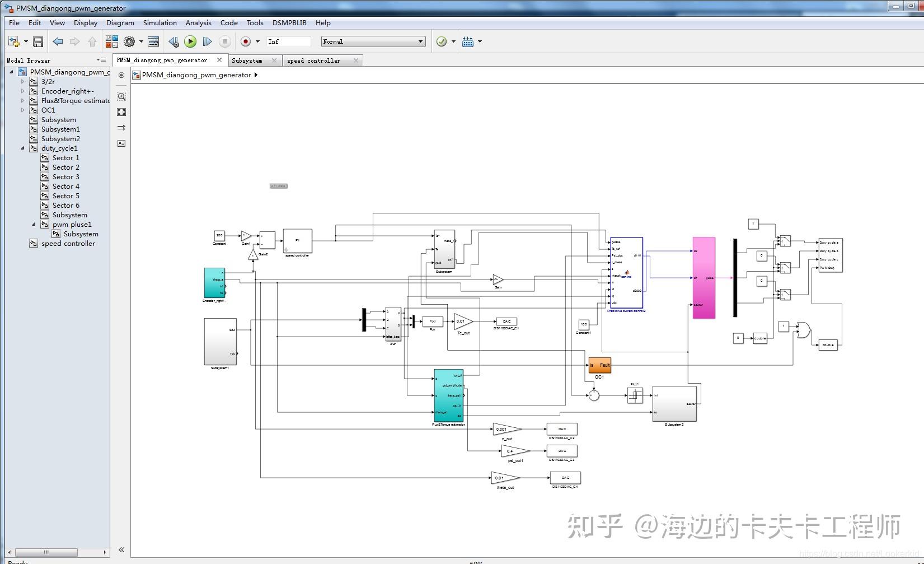The height and width of the screenshot is (564, 924).
Task: Click the Fit to View icon
Action: click(x=121, y=112)
